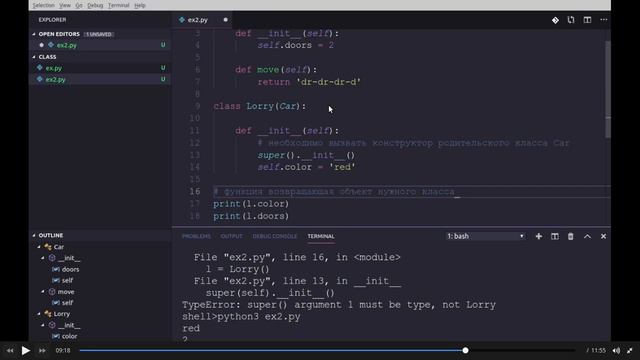Collapse the Outline section

pyautogui.click(x=34, y=236)
